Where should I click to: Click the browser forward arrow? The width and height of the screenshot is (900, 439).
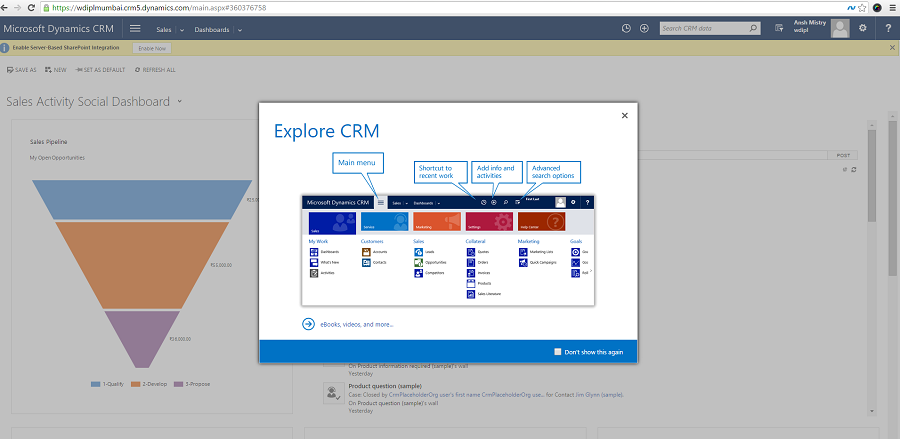click(x=18, y=8)
